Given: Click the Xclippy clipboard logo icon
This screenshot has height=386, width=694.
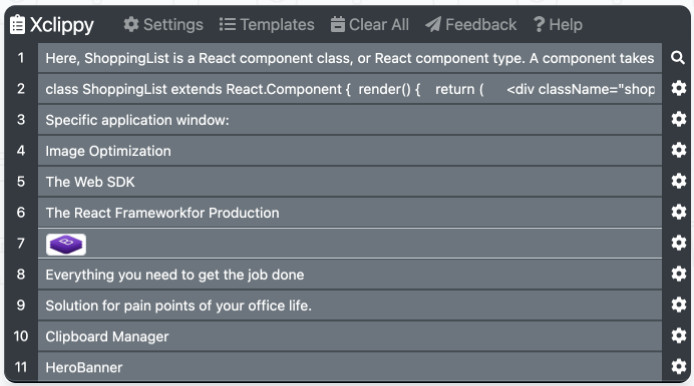Looking at the screenshot, I should (x=17, y=24).
